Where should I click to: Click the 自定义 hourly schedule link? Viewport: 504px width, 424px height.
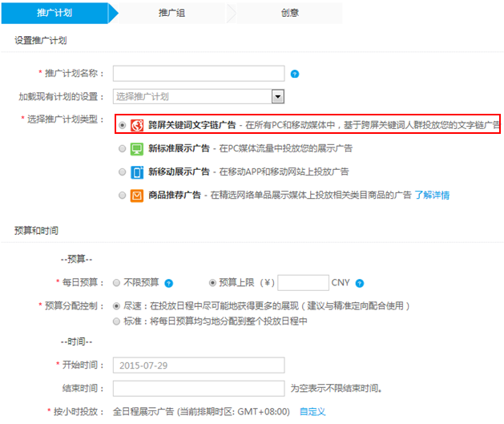pos(312,411)
